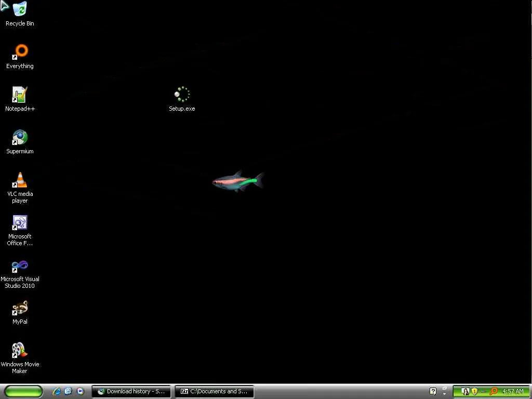The width and height of the screenshot is (532, 399).
Task: Click the orange magnifier tray icon
Action: [x=494, y=391]
